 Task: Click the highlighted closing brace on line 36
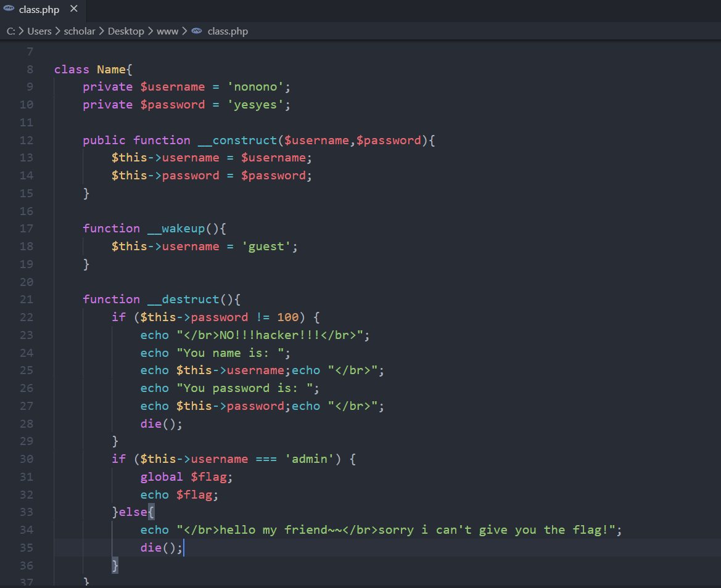coord(115,565)
